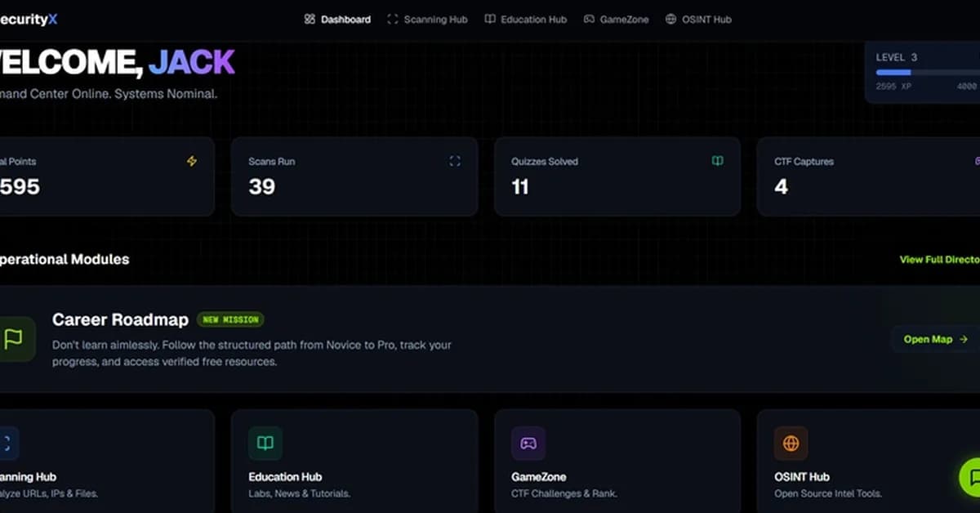980x513 pixels.
Task: Click the scan-frame icon on Scans Run card
Action: (455, 162)
